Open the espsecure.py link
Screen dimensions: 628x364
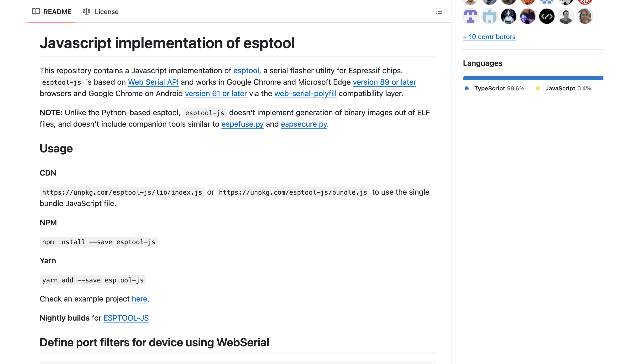pos(304,124)
